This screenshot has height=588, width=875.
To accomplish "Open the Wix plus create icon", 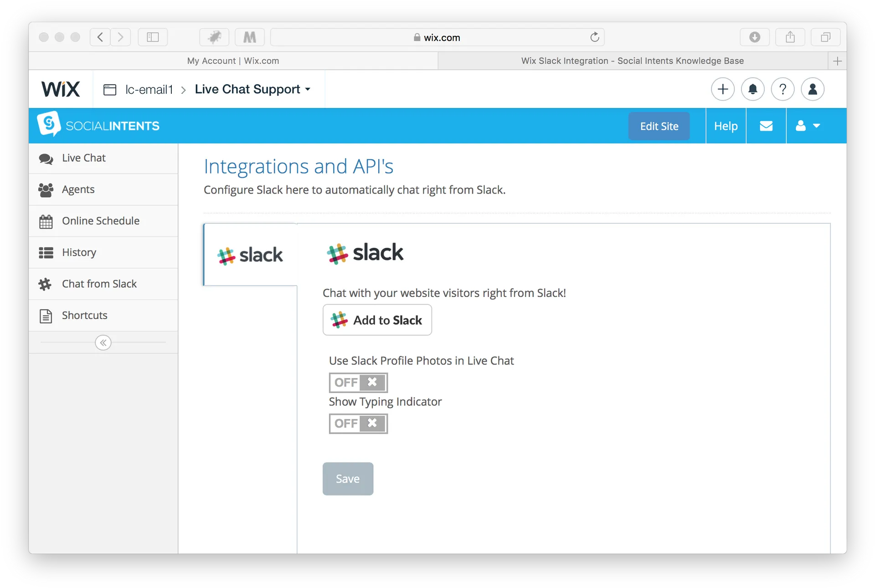I will tap(722, 89).
